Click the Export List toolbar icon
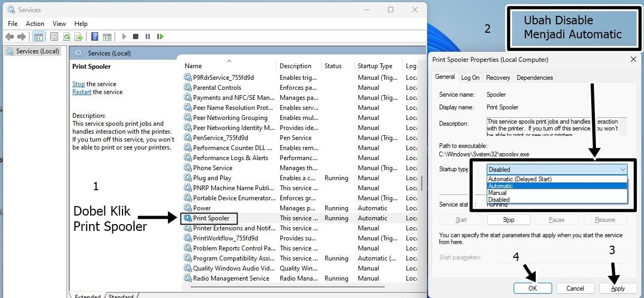The image size is (644, 298). click(78, 36)
